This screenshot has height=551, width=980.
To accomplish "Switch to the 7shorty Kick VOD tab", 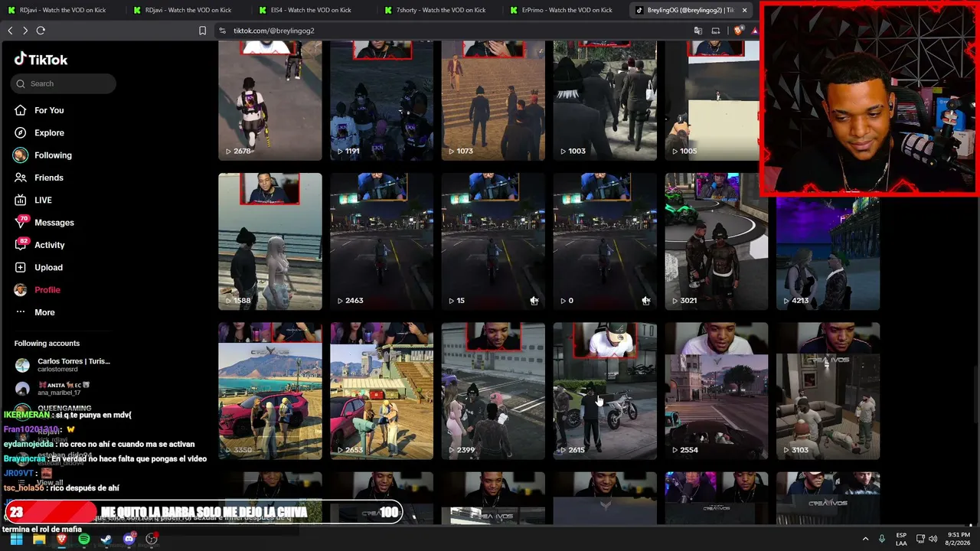I will pos(436,10).
